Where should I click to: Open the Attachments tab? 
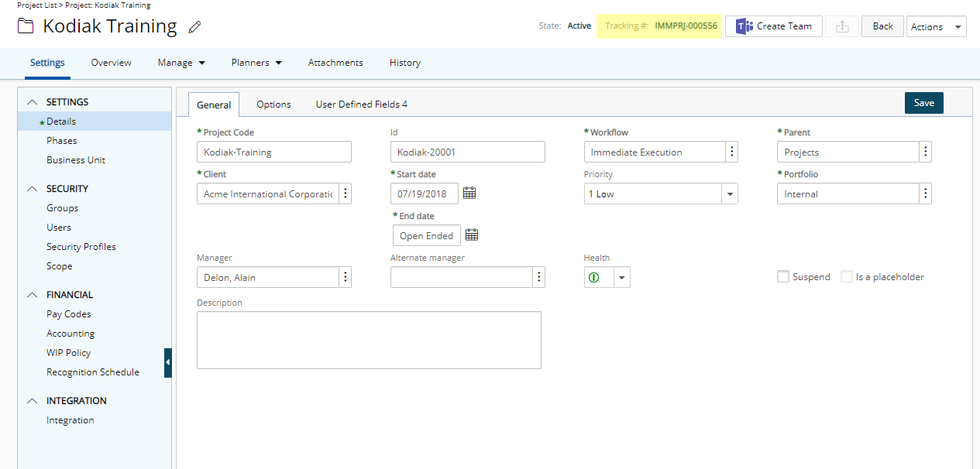[335, 63]
